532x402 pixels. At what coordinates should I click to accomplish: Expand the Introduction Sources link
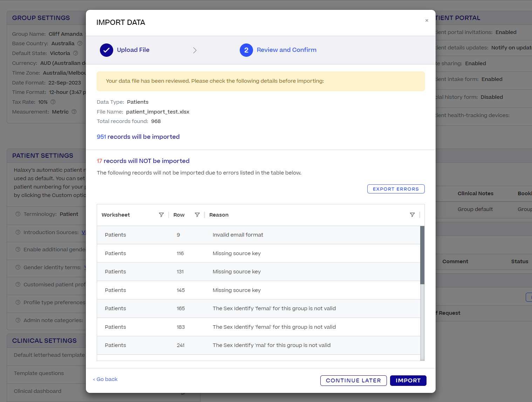point(84,232)
